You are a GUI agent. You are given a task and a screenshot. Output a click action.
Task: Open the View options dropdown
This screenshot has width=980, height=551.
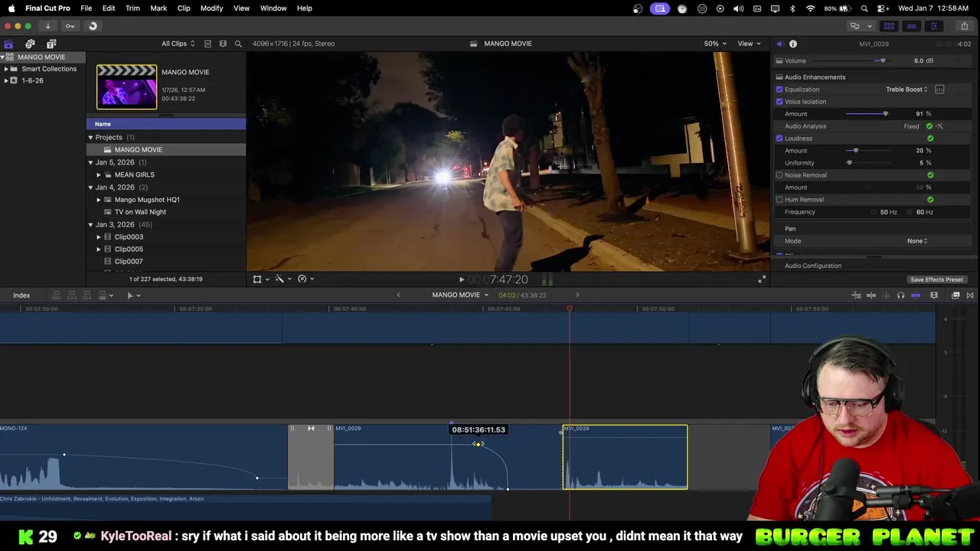point(748,44)
